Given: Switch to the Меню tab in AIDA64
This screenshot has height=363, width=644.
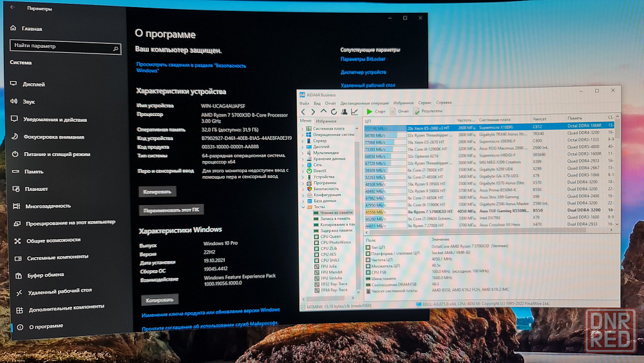Looking at the screenshot, I should (305, 121).
